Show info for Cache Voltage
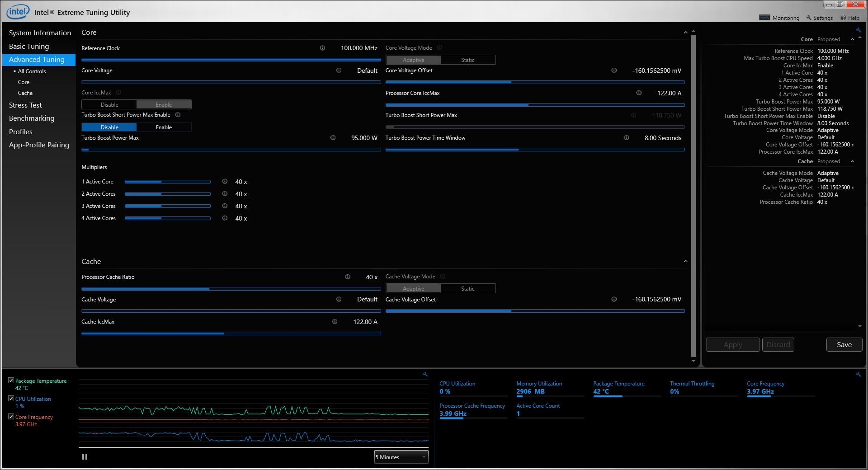The width and height of the screenshot is (868, 470). [339, 299]
